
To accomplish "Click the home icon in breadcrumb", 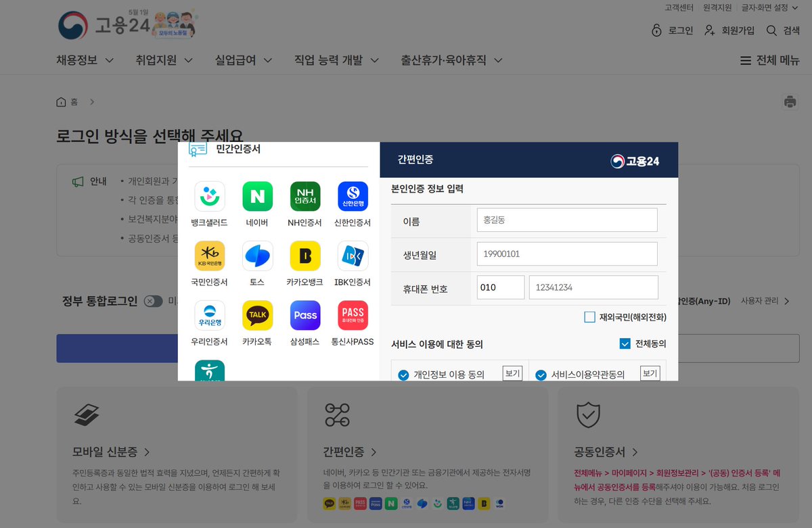I will [62, 102].
